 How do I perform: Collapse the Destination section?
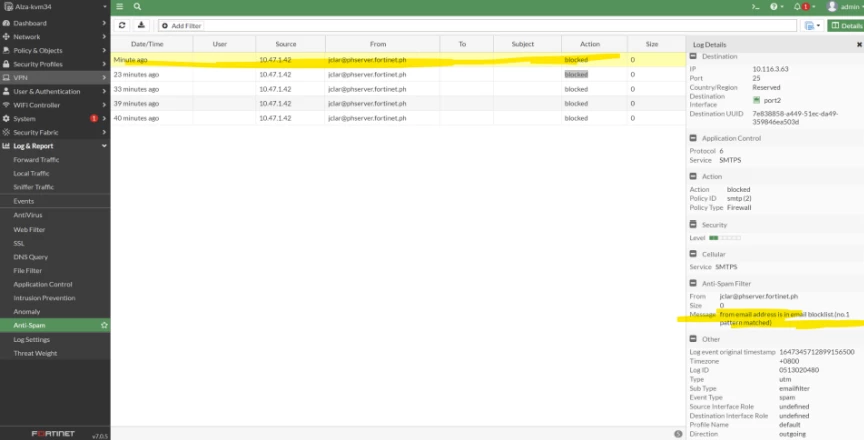tap(693, 56)
